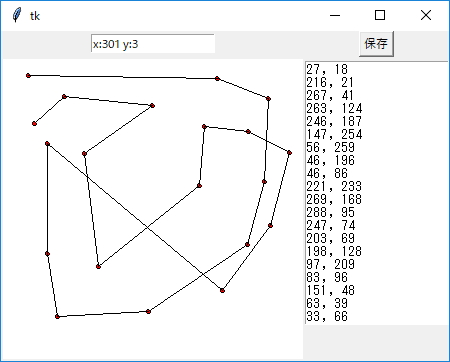Click the first red point at path start
Screen dimensions: 450x362
click(28, 76)
